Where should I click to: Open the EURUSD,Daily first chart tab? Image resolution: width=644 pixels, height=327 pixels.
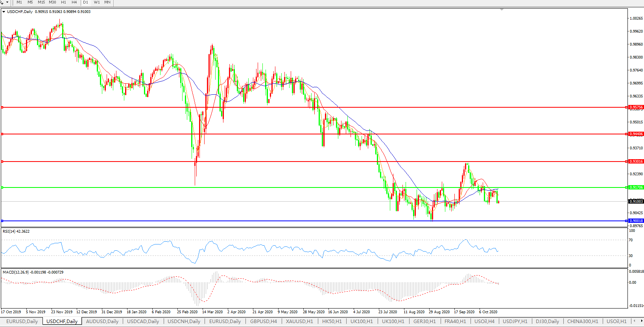[22, 321]
